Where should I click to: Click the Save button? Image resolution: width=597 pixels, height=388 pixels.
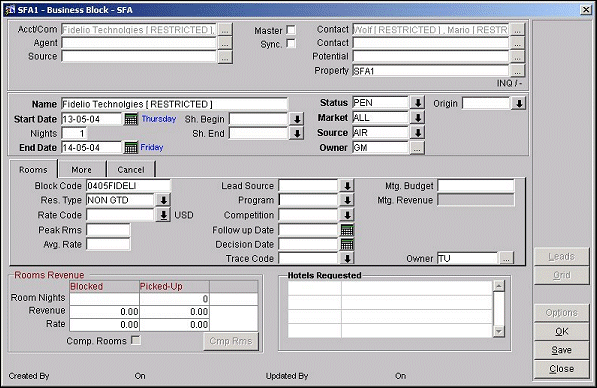pyautogui.click(x=562, y=350)
